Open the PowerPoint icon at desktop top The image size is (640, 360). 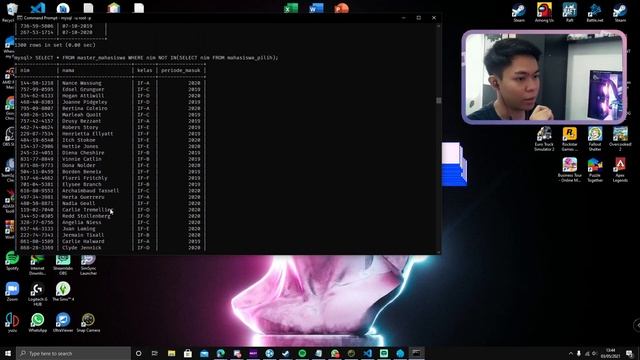[x=342, y=8]
